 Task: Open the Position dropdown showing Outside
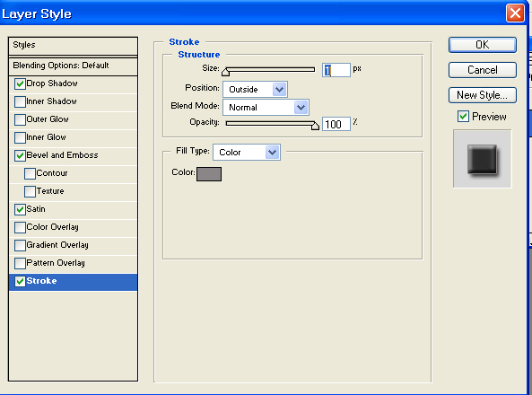(255, 90)
